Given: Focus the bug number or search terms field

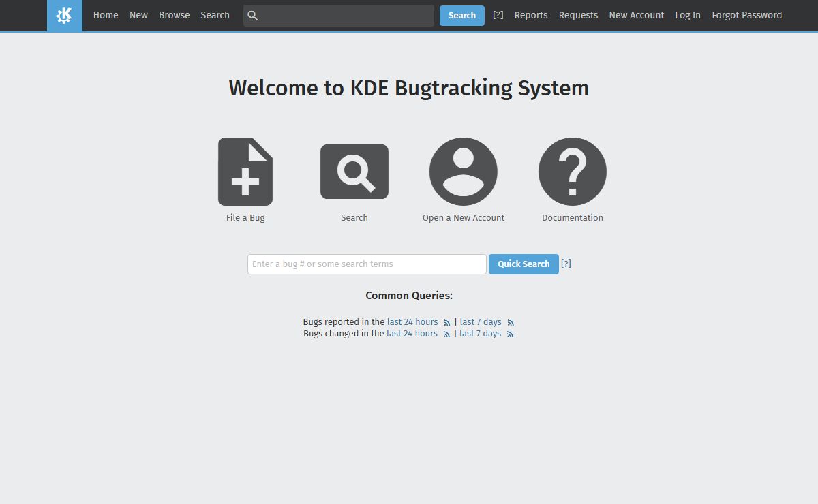Looking at the screenshot, I should (x=367, y=264).
